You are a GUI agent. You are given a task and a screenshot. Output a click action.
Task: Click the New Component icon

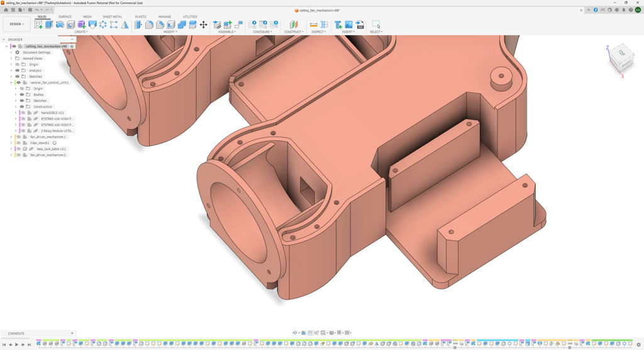[228, 25]
